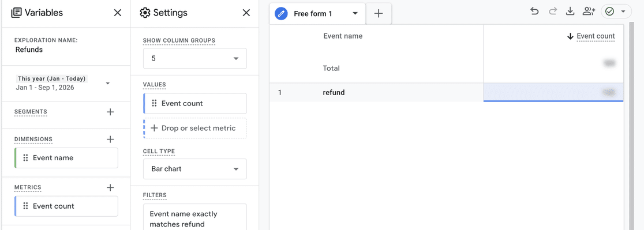
Task: Click the Event name column header
Action: pos(343,36)
